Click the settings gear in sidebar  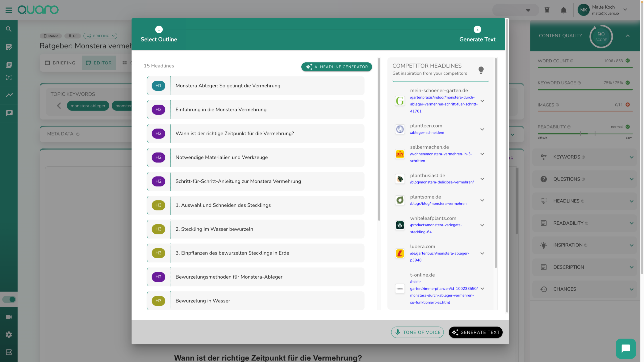click(9, 335)
